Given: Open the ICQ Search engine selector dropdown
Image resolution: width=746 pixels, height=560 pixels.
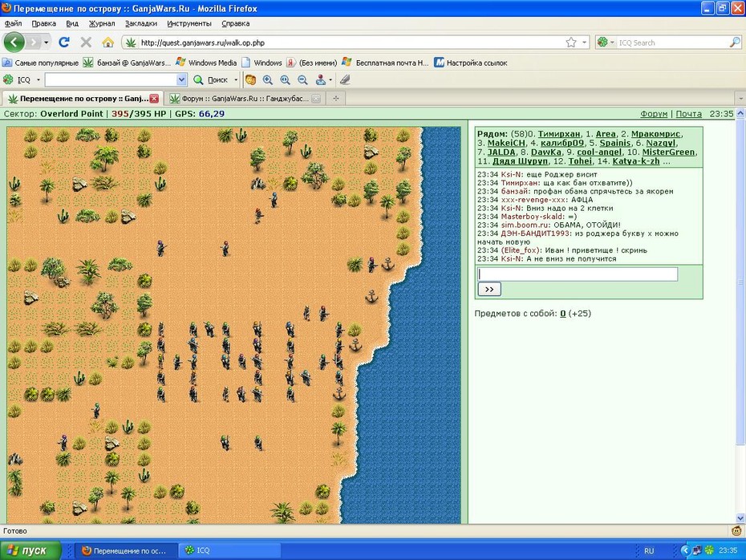Looking at the screenshot, I should tap(606, 43).
